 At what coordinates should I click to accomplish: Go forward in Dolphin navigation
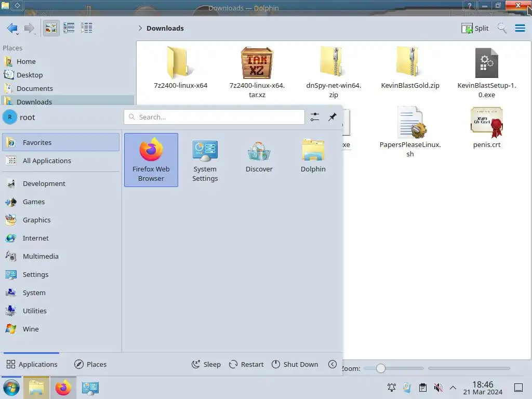tap(30, 28)
